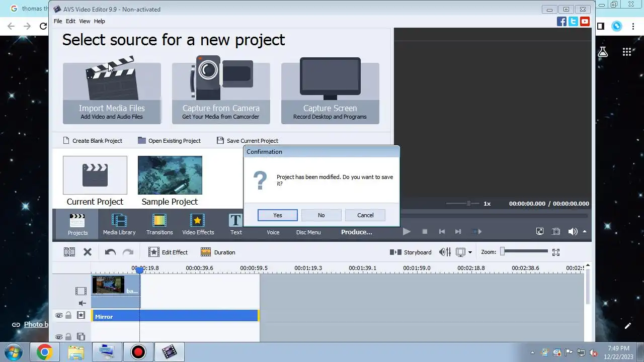Open Existing Project link

click(170, 141)
